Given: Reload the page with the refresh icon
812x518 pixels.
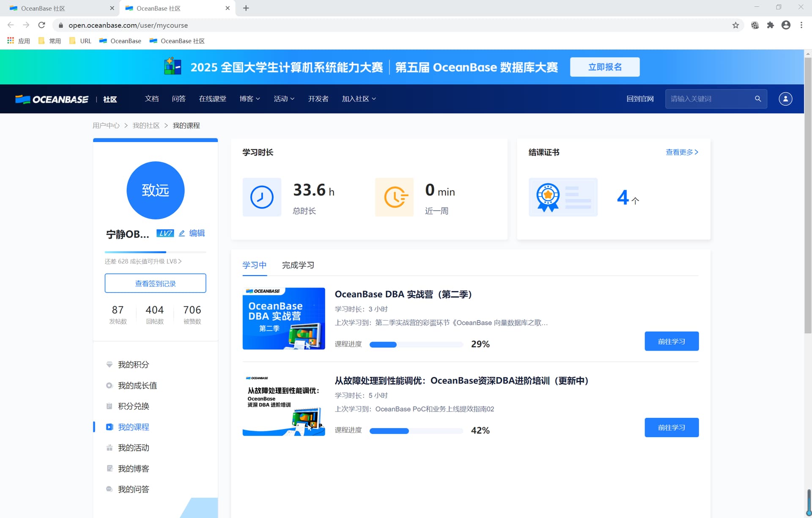Looking at the screenshot, I should [x=41, y=25].
